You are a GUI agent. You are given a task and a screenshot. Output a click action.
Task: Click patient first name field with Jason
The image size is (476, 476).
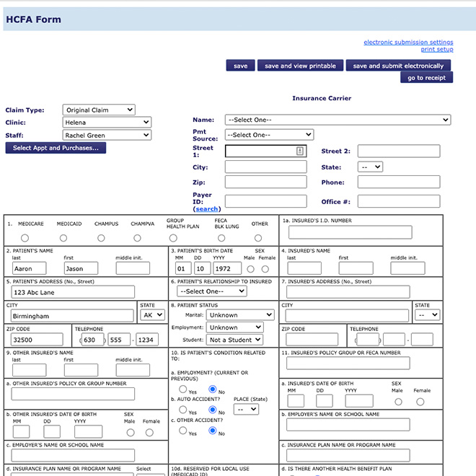coord(81,268)
